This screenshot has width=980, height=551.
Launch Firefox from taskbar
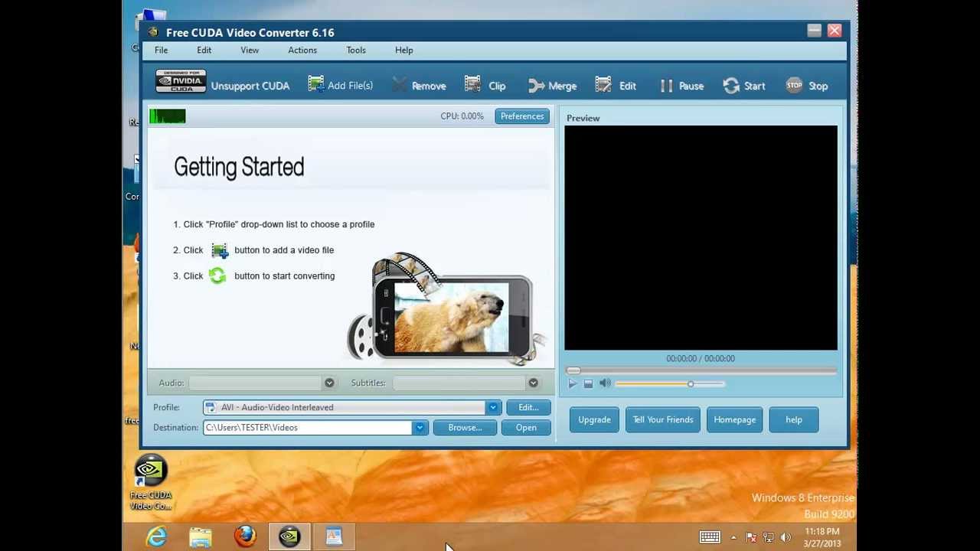tap(245, 537)
